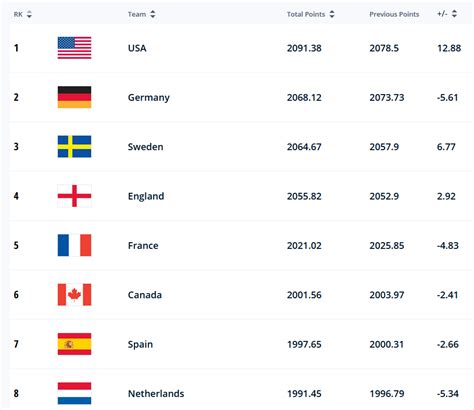Viewport: 474px width, 410px height.
Task: Click the Sweden flag icon
Action: click(74, 146)
